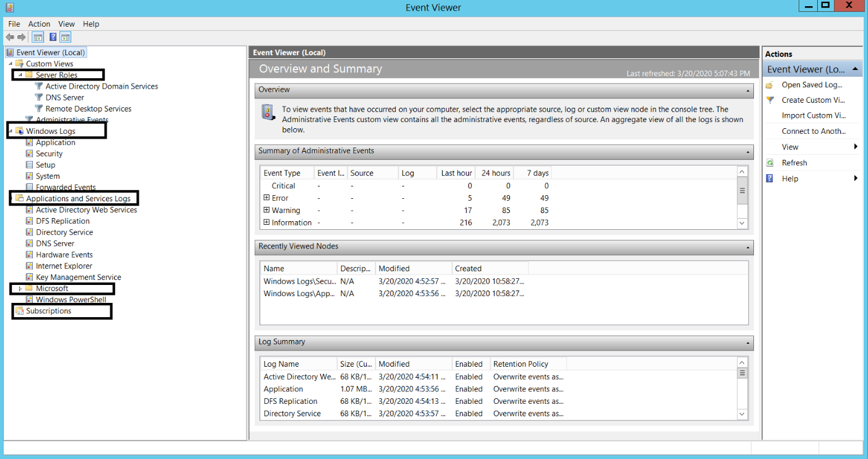The height and width of the screenshot is (459, 868).
Task: Expand the Warning event type row
Action: pyautogui.click(x=266, y=210)
